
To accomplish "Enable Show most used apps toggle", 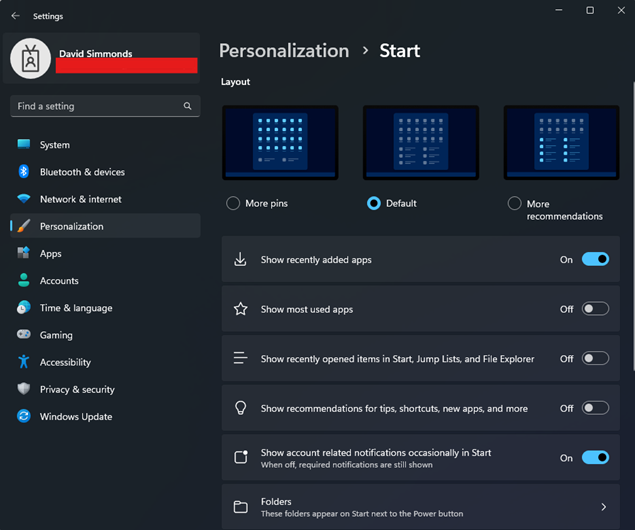I will coord(595,309).
